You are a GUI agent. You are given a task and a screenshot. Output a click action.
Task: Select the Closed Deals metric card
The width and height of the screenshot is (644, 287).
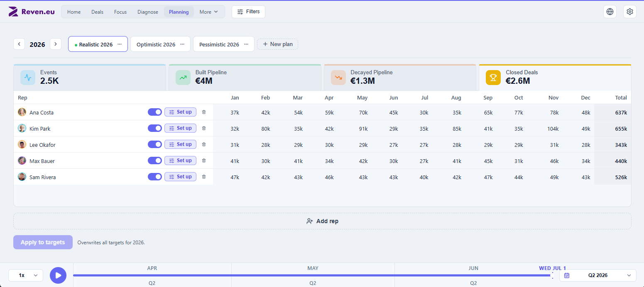pyautogui.click(x=555, y=78)
